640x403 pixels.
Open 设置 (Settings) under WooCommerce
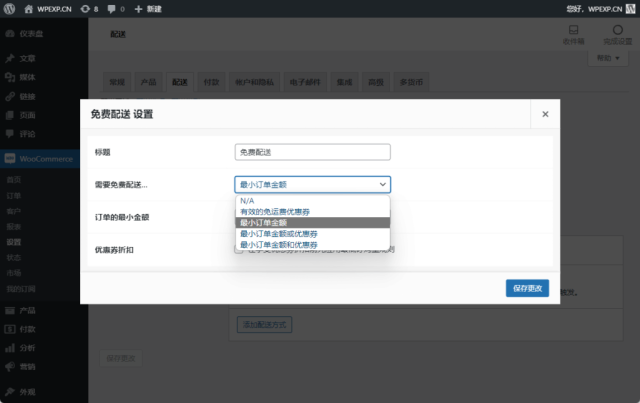coord(13,242)
